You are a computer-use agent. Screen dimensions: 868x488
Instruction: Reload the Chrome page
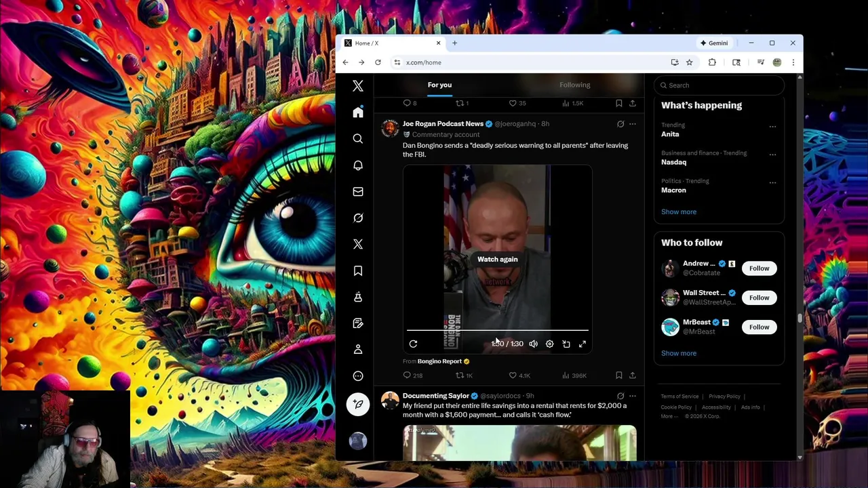(x=378, y=62)
